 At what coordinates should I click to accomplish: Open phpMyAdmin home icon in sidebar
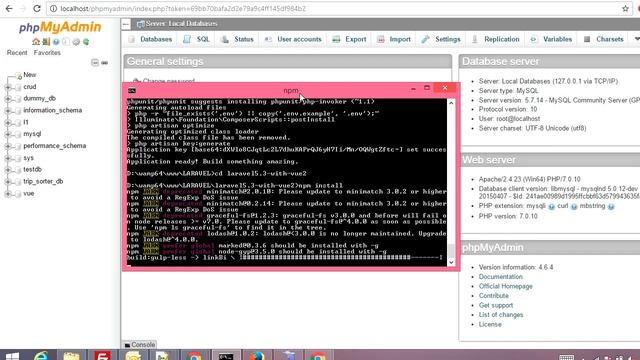click(x=36, y=42)
